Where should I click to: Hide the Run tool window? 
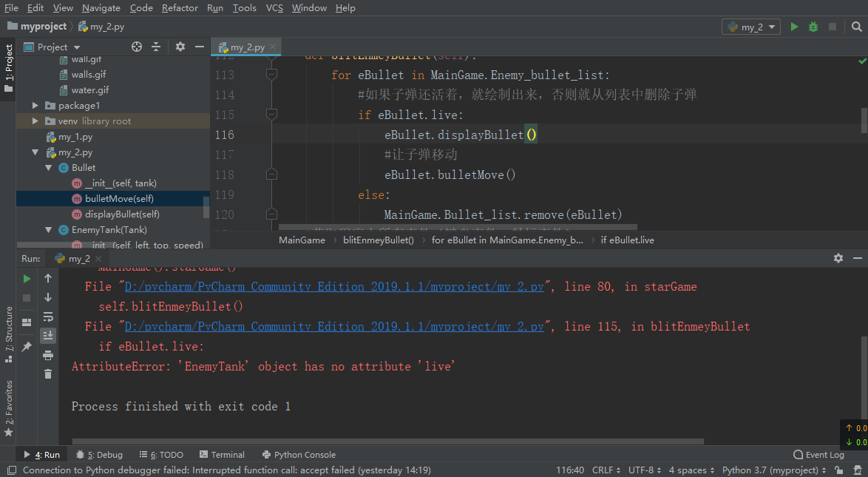click(858, 258)
